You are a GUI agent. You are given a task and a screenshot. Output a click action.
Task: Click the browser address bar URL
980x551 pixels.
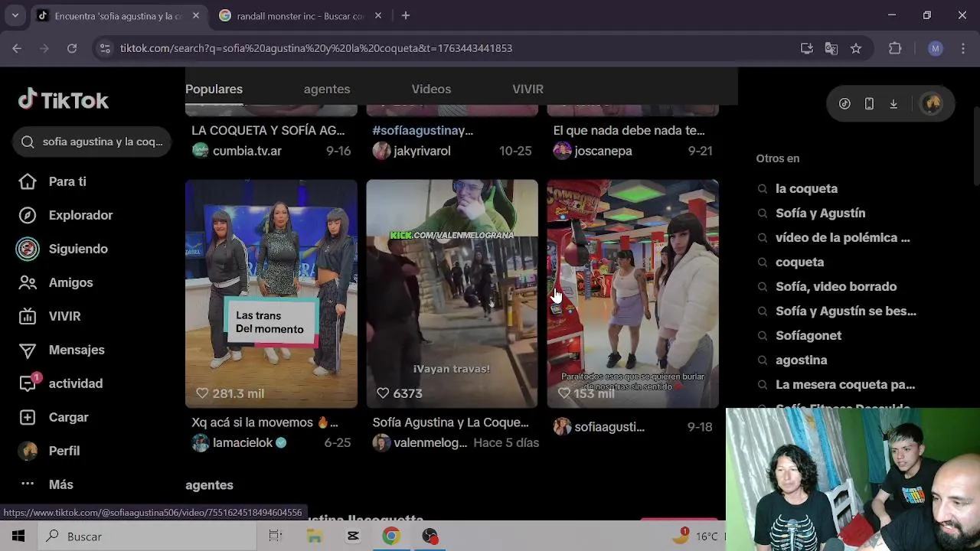tap(315, 48)
